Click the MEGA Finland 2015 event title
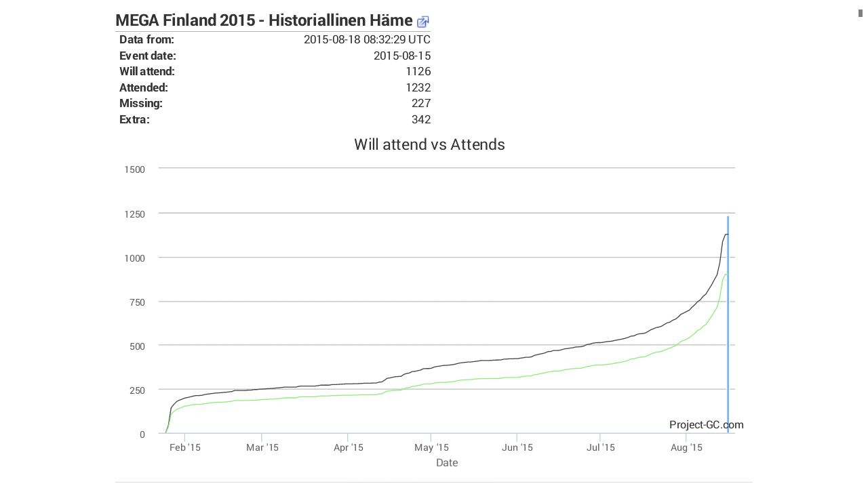Image resolution: width=868 pixels, height=488 pixels. 264,20
